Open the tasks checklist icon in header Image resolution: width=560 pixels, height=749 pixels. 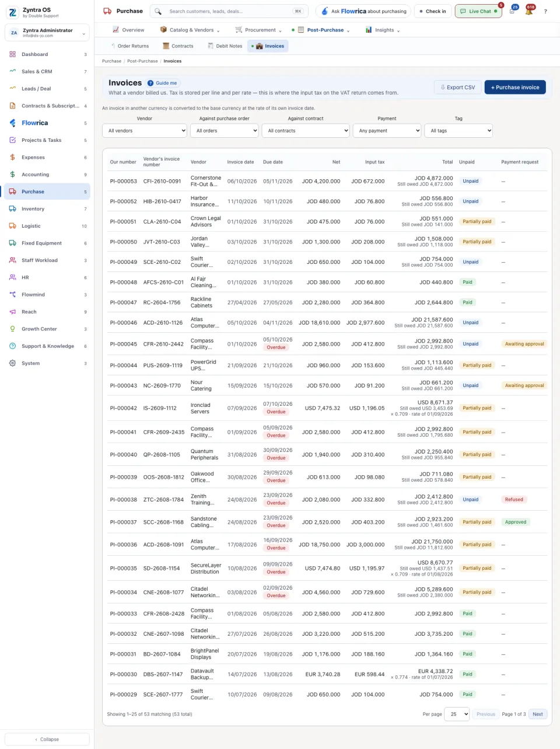[x=512, y=11]
